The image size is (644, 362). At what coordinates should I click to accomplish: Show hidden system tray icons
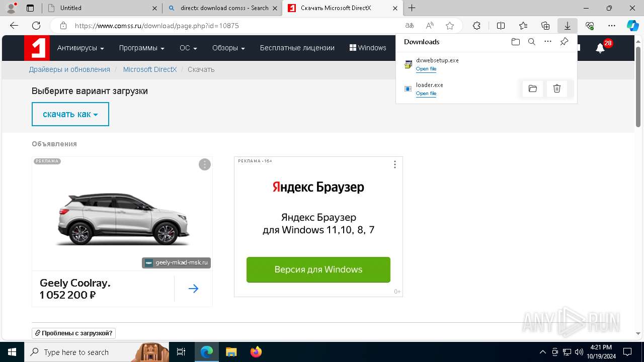pos(542,352)
